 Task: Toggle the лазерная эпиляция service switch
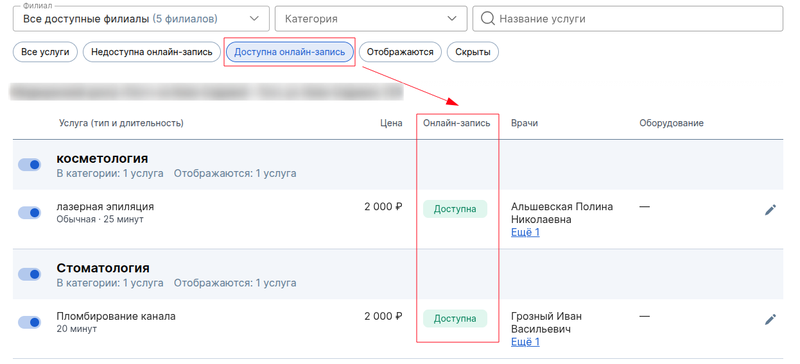(30, 212)
